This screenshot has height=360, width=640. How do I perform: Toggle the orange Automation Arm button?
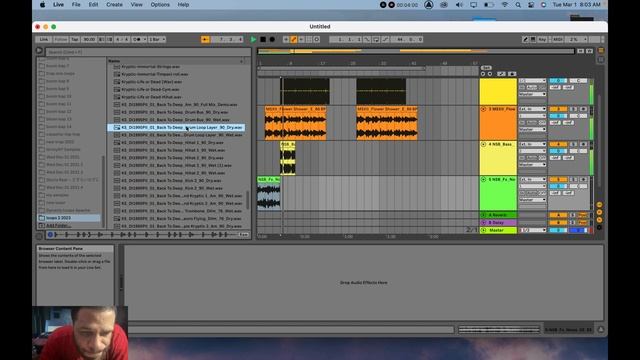[293, 40]
